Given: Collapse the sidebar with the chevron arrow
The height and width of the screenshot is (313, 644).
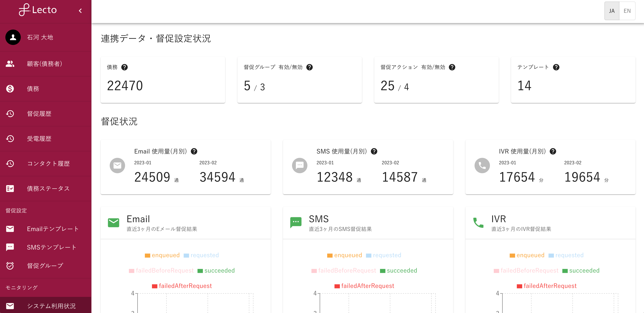Looking at the screenshot, I should click(x=80, y=11).
